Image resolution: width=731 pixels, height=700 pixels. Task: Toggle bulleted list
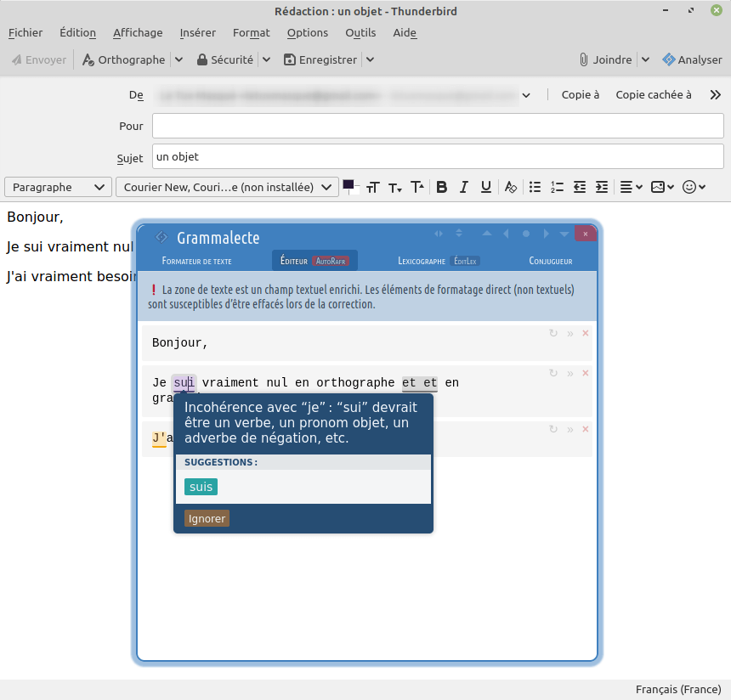[x=535, y=188]
